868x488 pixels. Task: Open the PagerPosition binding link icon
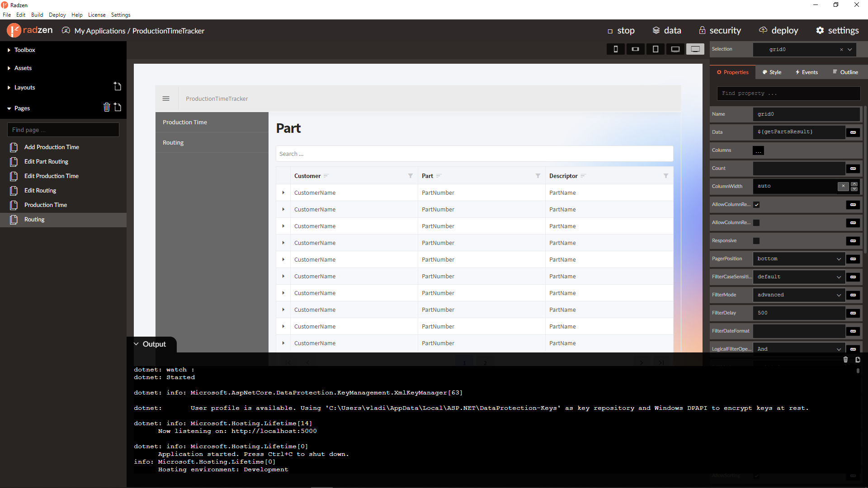pyautogui.click(x=853, y=259)
